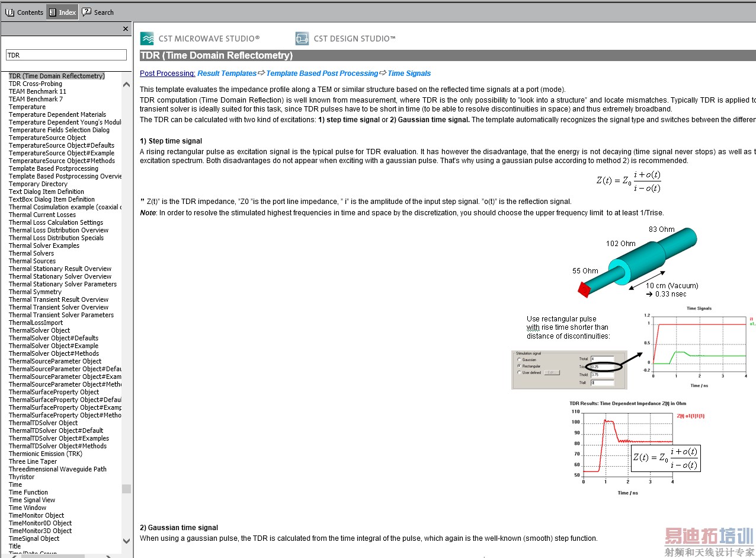Open the Temporary Directory index entry

tap(39, 184)
